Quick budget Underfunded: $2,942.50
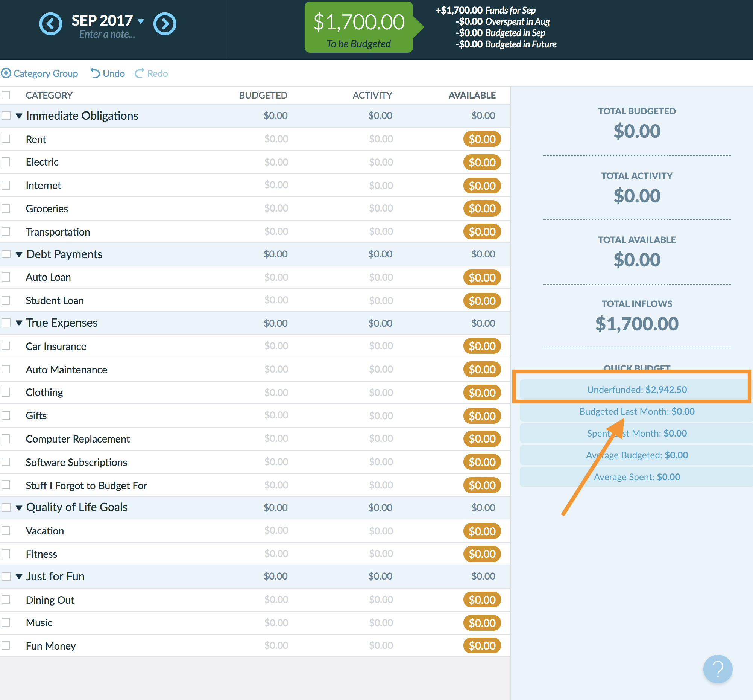This screenshot has width=753, height=700. click(636, 390)
